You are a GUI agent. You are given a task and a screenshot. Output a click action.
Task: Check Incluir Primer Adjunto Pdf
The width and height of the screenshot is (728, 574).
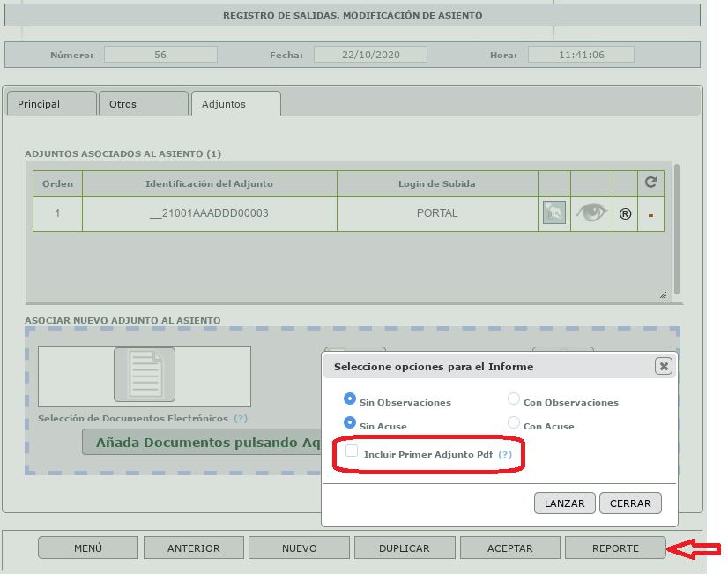pyautogui.click(x=352, y=451)
